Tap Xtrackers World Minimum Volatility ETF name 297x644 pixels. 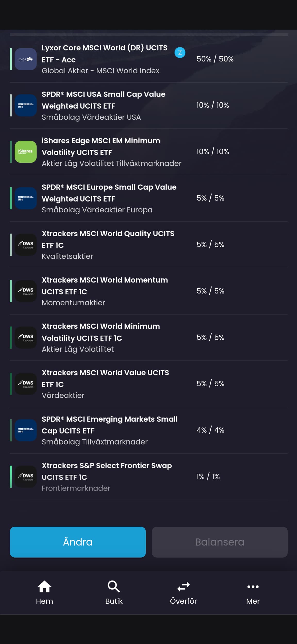click(x=101, y=332)
